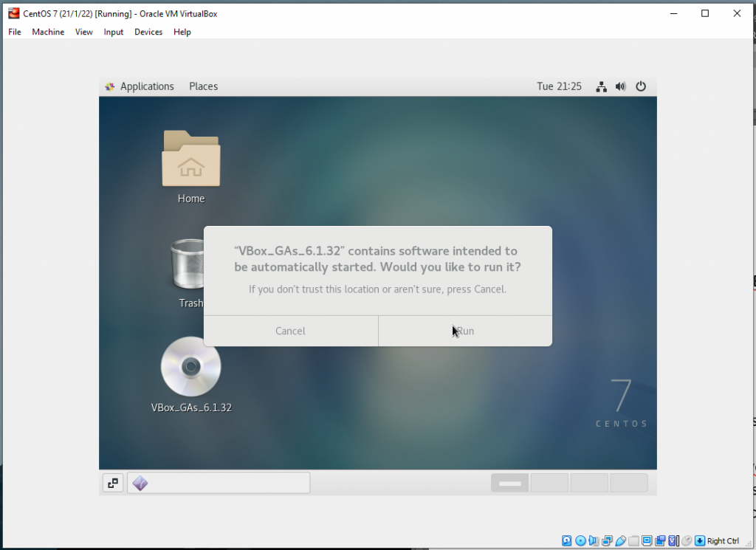Click the USB devices status icon
This screenshot has width=756, height=550.
620,541
